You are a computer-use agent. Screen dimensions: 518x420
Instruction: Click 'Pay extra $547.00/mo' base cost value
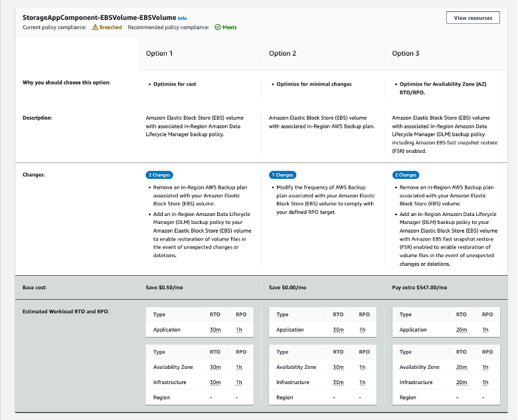point(420,287)
